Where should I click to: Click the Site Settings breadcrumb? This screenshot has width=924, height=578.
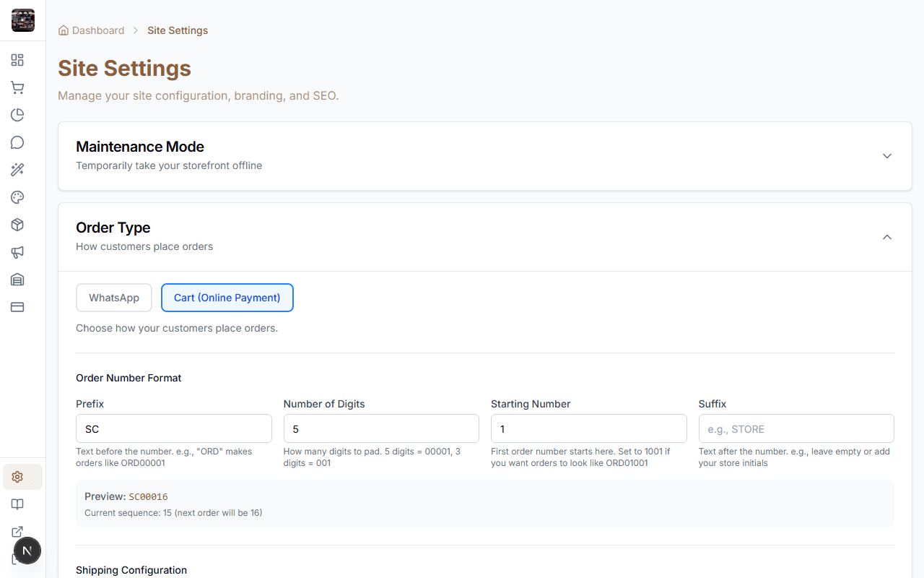[x=178, y=30]
